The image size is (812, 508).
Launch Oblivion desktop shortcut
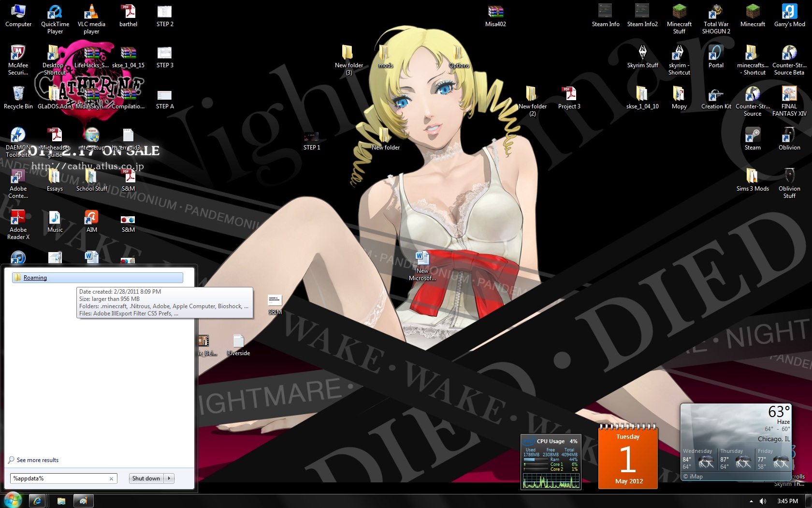click(789, 139)
